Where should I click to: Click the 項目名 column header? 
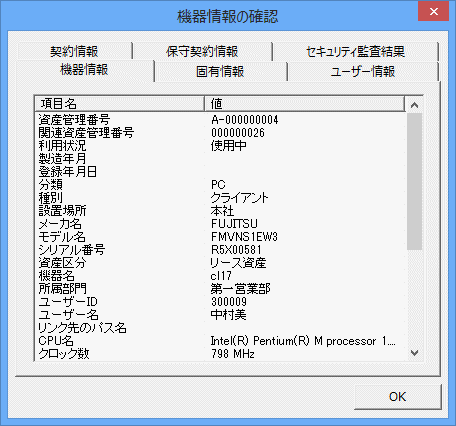(119, 104)
